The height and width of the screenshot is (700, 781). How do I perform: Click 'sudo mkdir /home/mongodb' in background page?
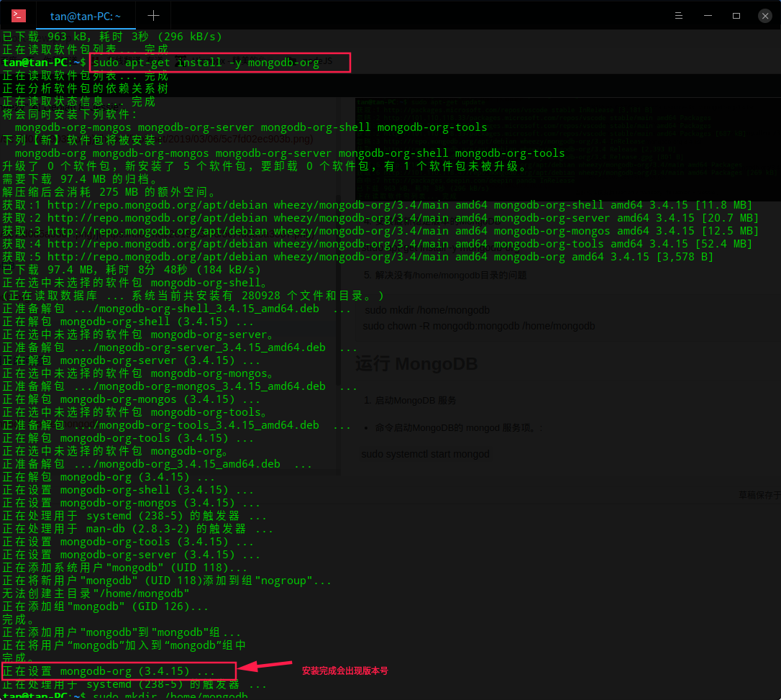pos(427,310)
